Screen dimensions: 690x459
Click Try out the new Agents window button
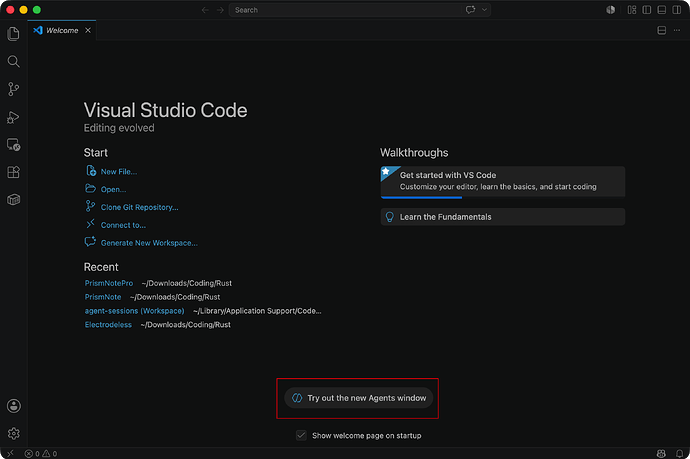[359, 398]
